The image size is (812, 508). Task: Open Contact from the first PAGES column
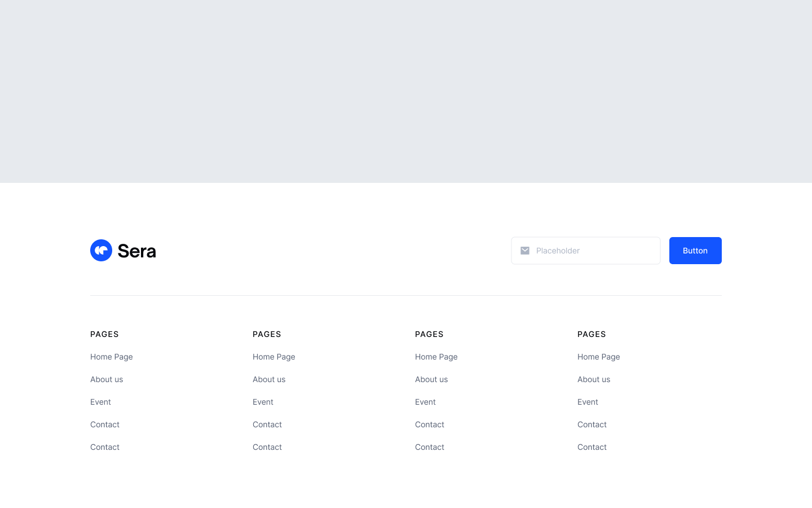[105, 424]
